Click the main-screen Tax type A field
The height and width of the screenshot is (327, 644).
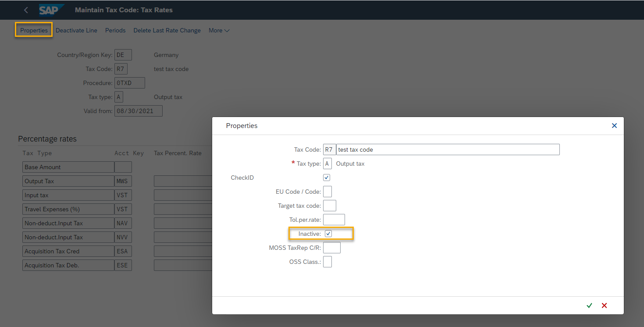point(119,97)
